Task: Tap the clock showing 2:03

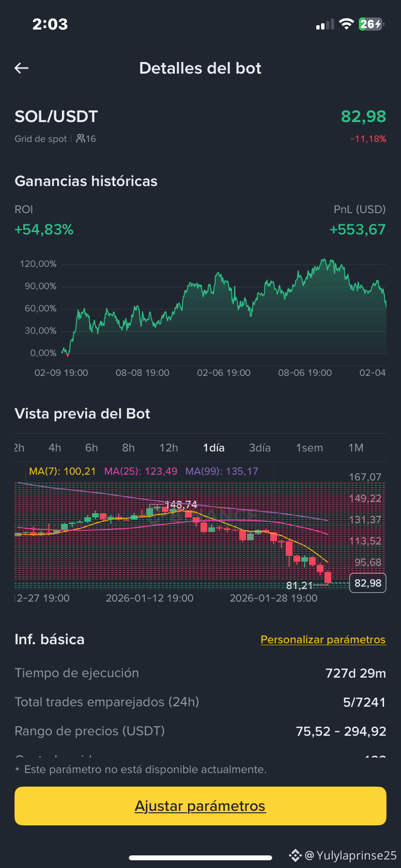Action: pos(50,24)
